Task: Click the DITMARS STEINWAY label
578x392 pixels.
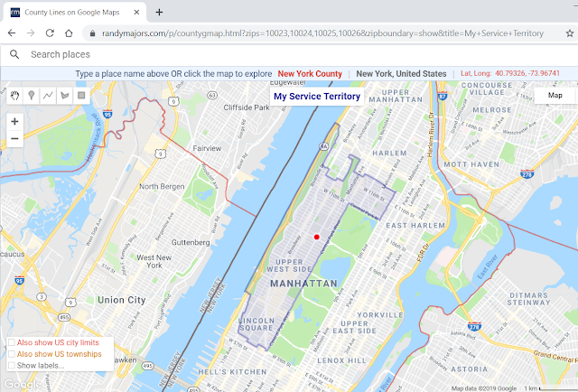Action: tap(528, 299)
